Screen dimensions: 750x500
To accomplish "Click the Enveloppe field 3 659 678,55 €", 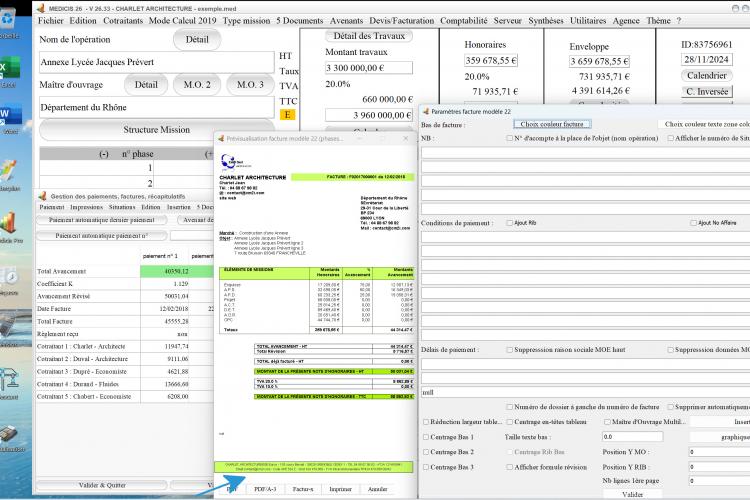I will click(599, 61).
